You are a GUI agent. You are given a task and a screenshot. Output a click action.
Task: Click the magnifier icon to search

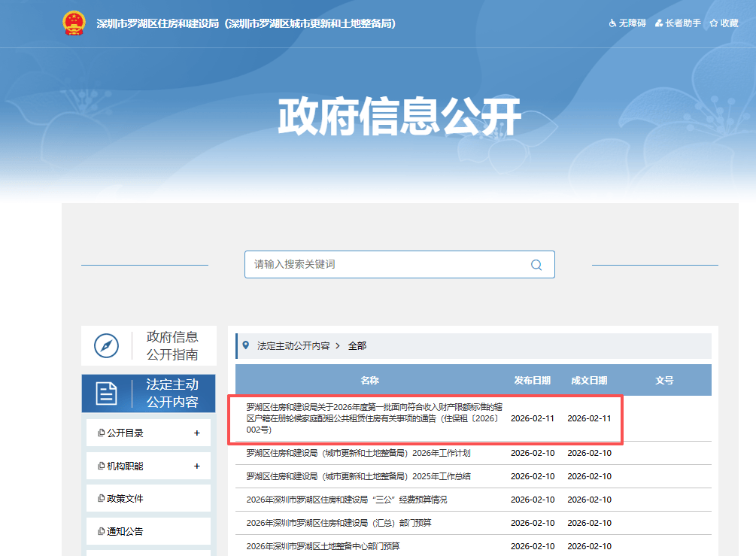click(536, 264)
